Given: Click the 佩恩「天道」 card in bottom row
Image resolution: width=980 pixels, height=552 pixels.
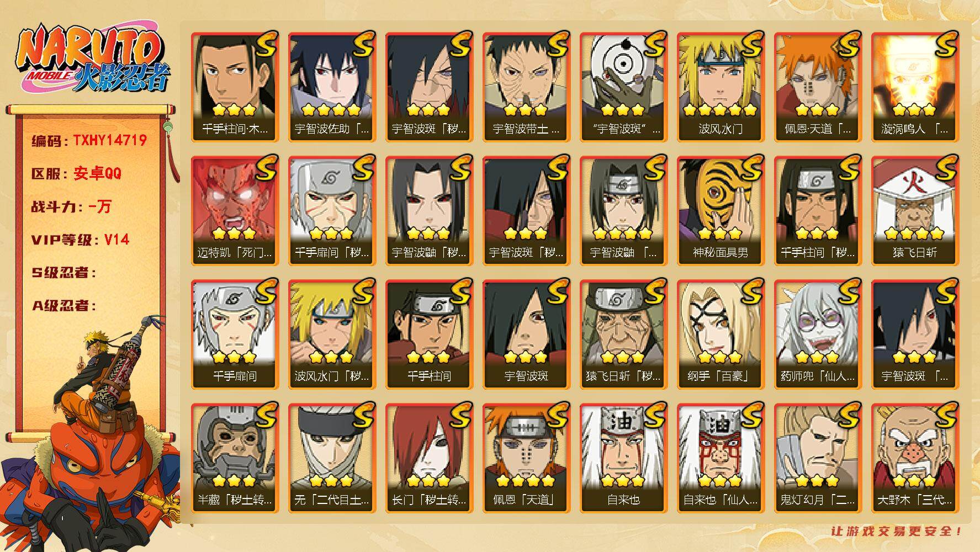Looking at the screenshot, I should tap(526, 458).
